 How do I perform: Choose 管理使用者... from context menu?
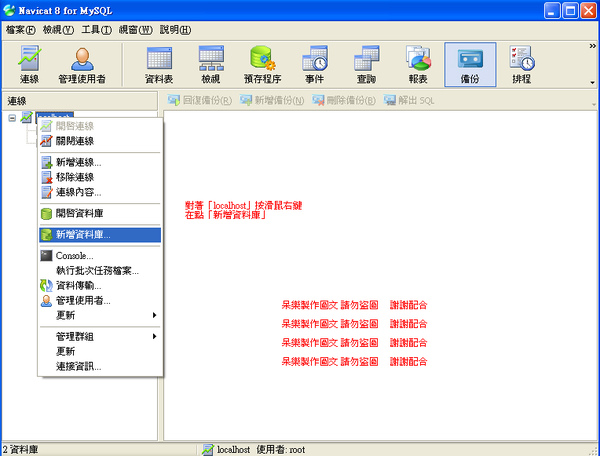[x=100, y=300]
